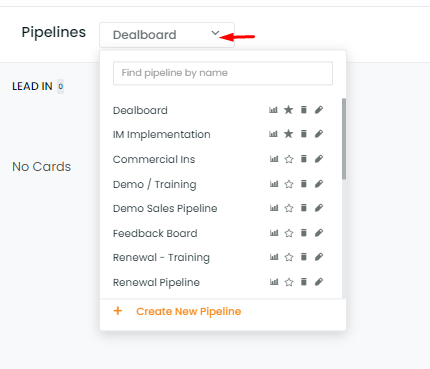Click the orange plus icon
The image size is (430, 369).
(118, 311)
